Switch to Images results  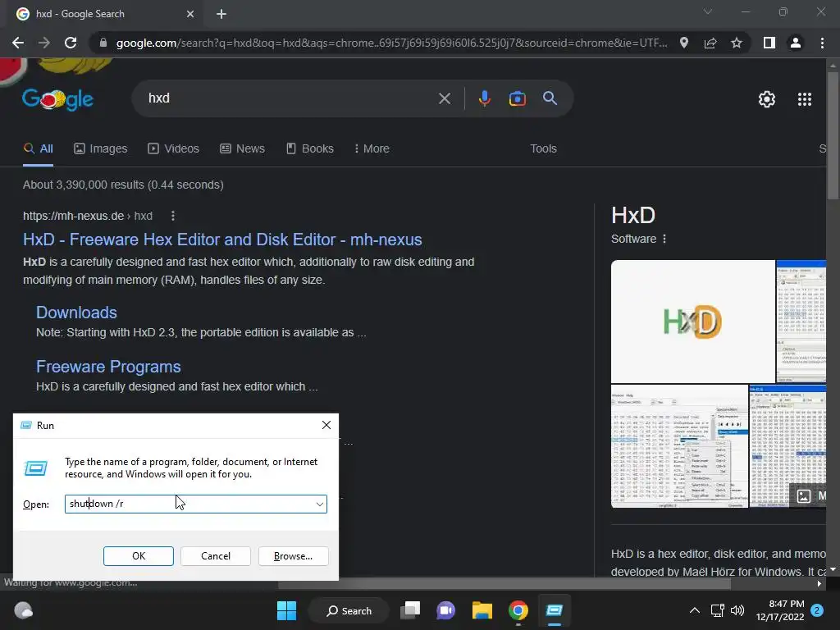(x=101, y=149)
